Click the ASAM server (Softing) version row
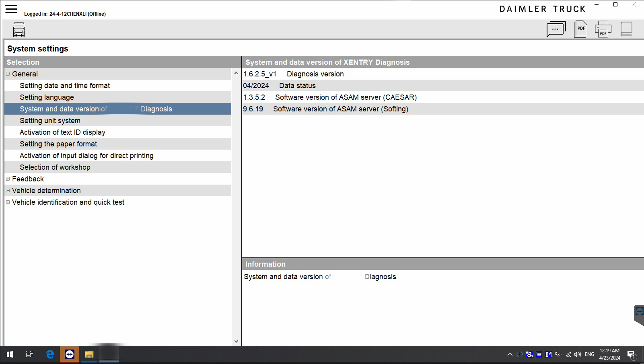 [x=443, y=109]
